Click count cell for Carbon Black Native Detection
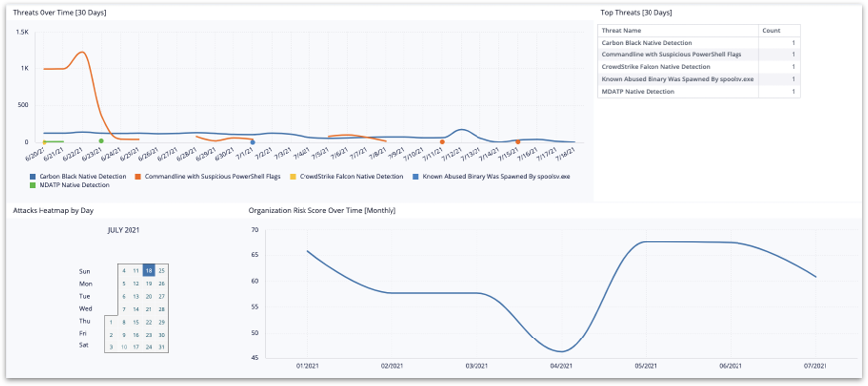This screenshot has height=386, width=868. point(779,43)
